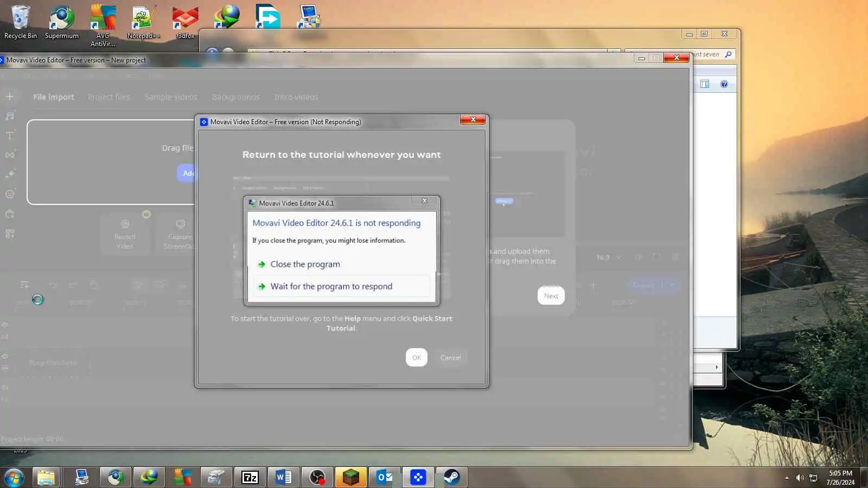The height and width of the screenshot is (488, 868).
Task: Click the Undo arrow on timeline toolbar
Action: click(53, 285)
